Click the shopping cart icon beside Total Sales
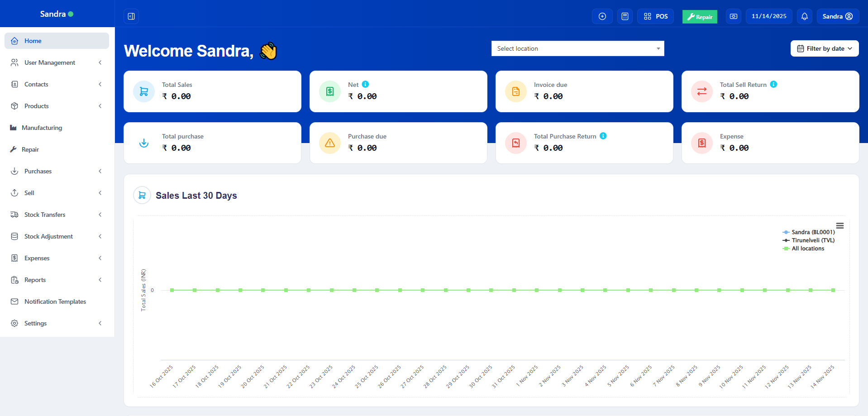This screenshot has width=868, height=416. (143, 91)
